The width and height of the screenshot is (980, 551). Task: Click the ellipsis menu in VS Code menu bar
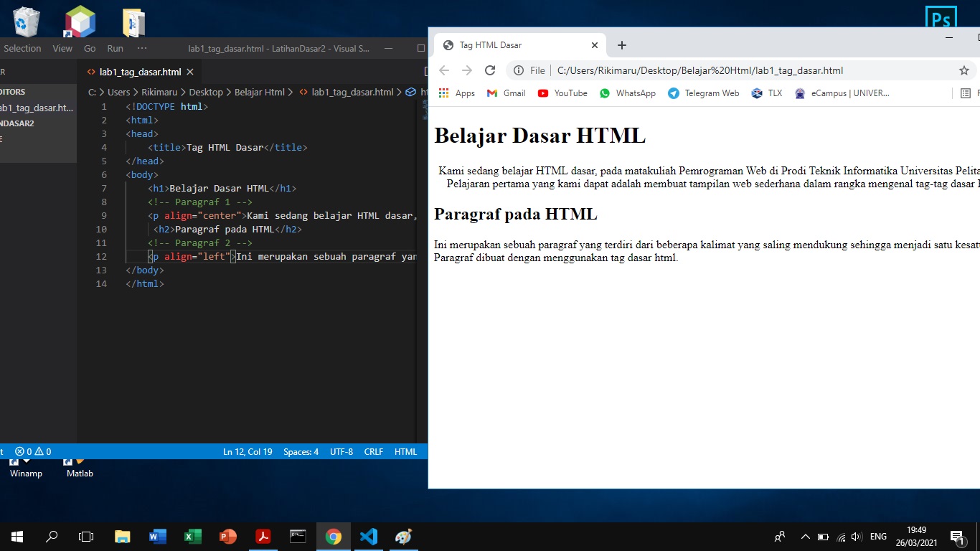(142, 48)
